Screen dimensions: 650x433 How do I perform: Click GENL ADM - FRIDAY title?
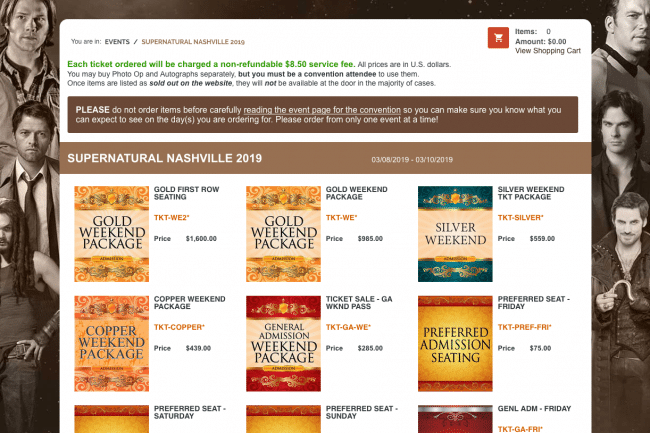(x=535, y=408)
